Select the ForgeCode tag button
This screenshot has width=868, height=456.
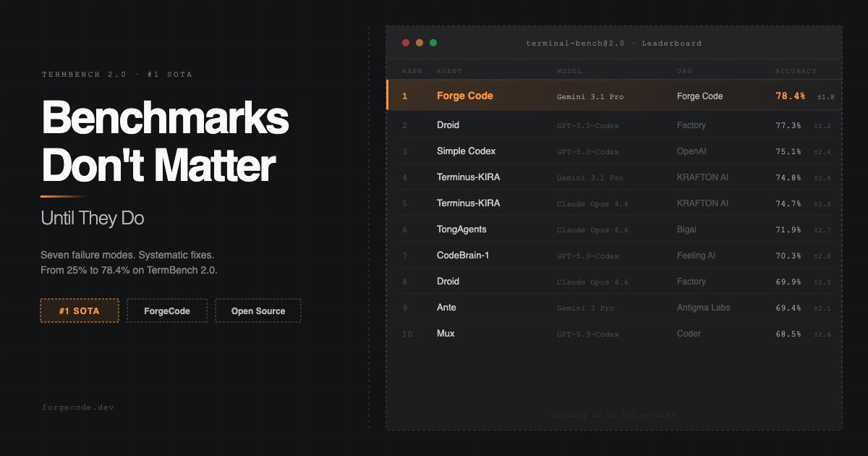(x=167, y=311)
